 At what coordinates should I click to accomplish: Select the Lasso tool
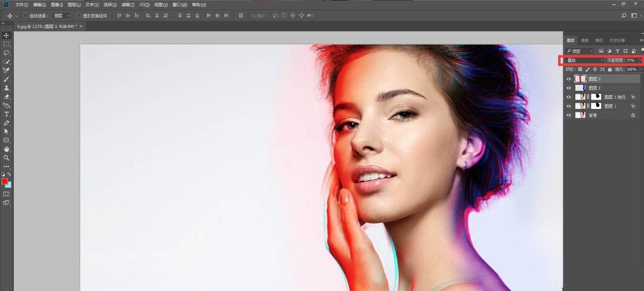pos(6,53)
